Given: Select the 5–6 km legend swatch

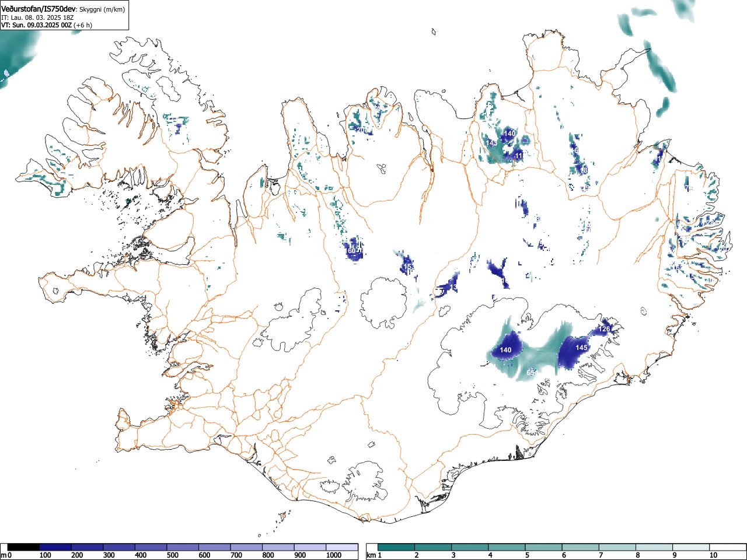Looking at the screenshot, I should pos(543,547).
